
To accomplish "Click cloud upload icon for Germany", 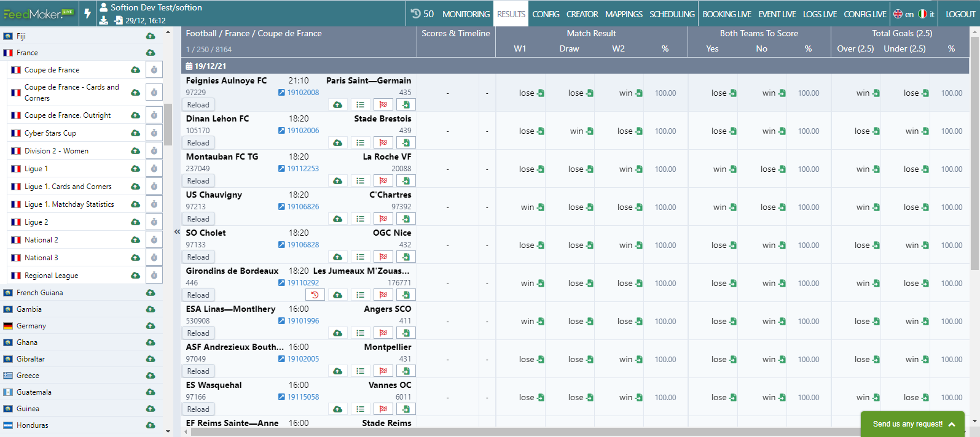I will [x=151, y=326].
